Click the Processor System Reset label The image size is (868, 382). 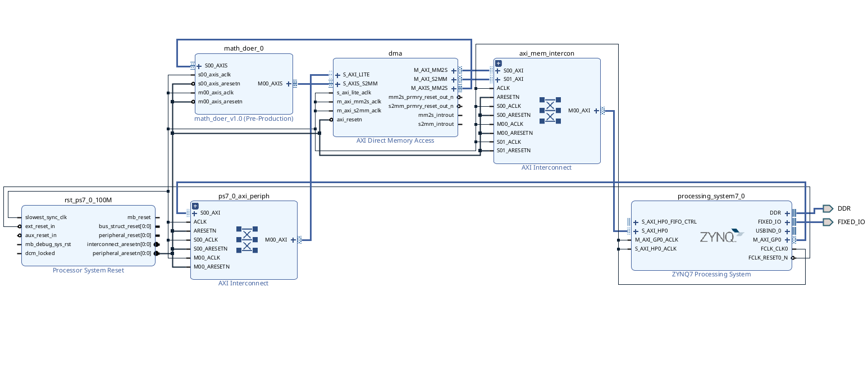click(88, 270)
